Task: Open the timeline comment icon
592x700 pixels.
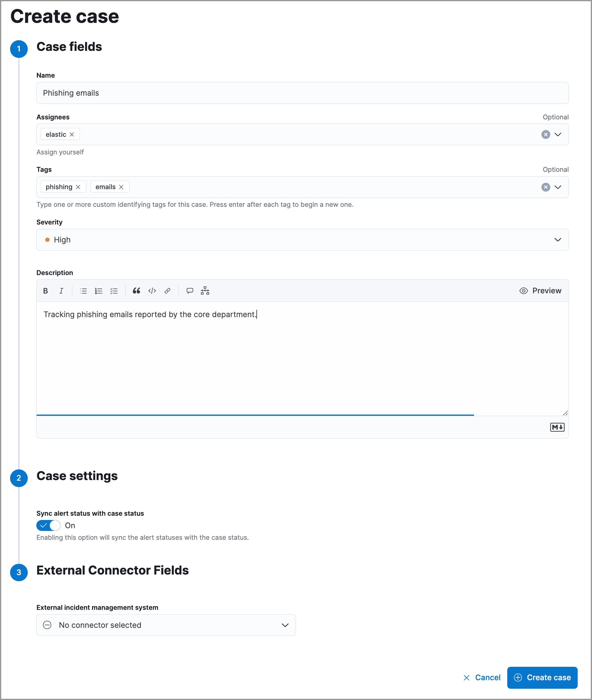Action: click(x=190, y=291)
